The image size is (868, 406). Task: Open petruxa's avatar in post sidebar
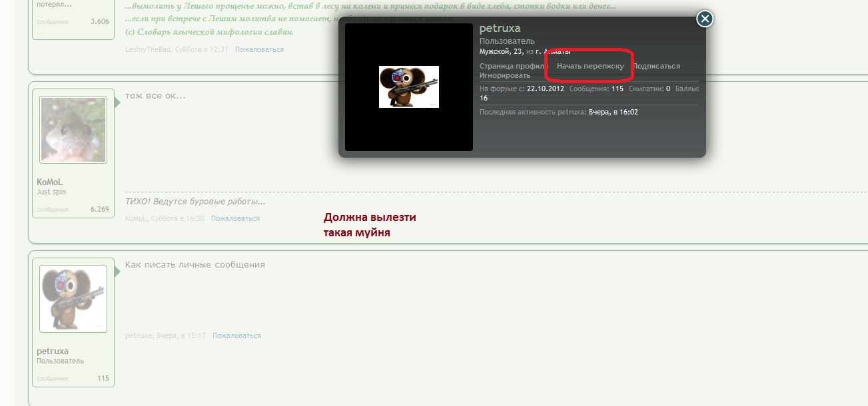coord(73,299)
